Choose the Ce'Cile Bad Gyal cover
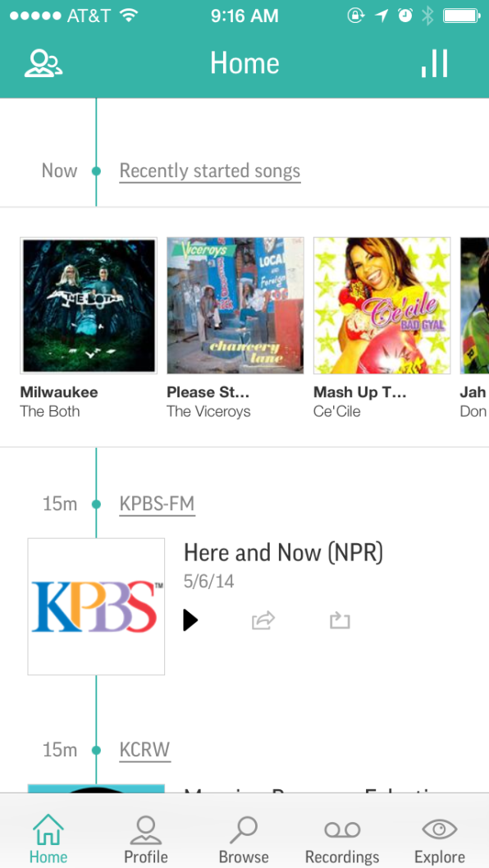 click(x=382, y=305)
